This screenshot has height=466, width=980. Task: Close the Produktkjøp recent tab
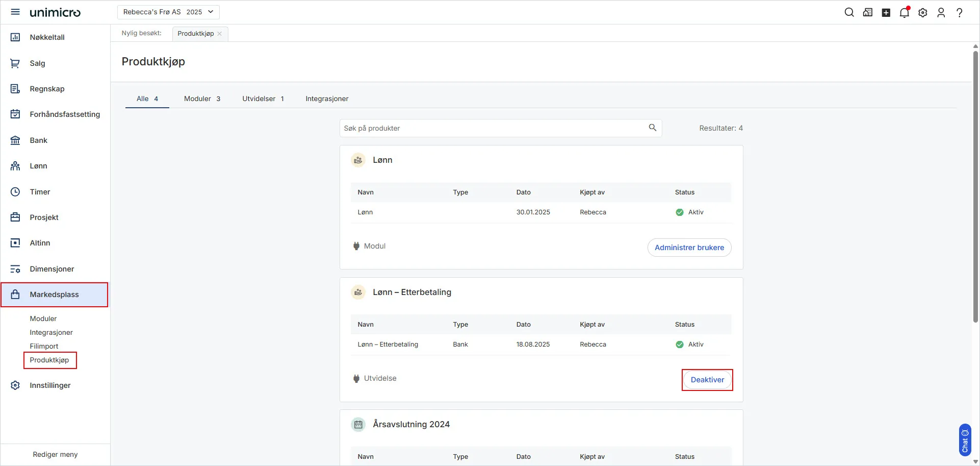pos(220,34)
